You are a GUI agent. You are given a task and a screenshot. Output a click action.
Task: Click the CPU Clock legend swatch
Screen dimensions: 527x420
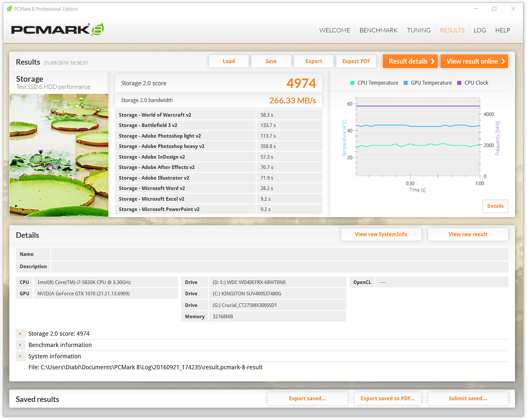pos(459,83)
